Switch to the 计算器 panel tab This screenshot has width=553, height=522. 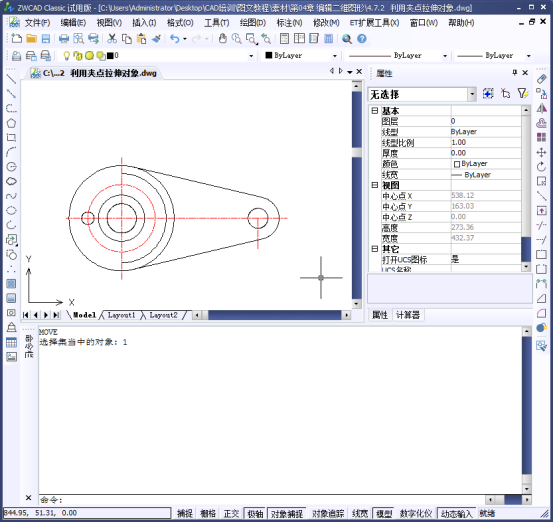click(x=408, y=315)
